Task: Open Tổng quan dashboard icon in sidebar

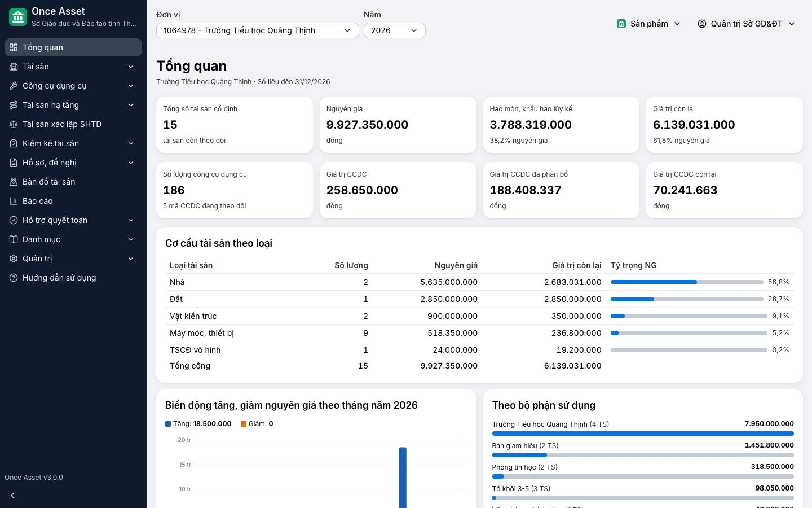Action: (x=14, y=47)
